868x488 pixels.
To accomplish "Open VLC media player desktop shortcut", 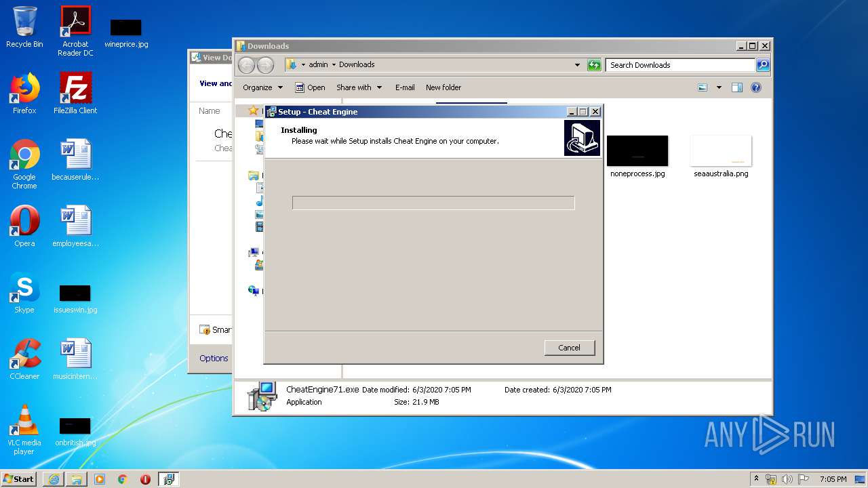I will click(x=24, y=430).
